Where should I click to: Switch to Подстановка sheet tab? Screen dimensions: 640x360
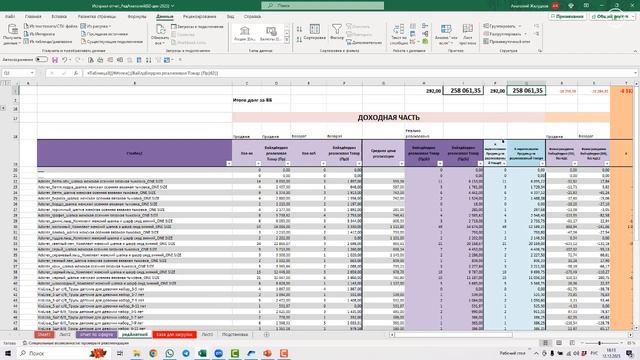tap(235, 334)
